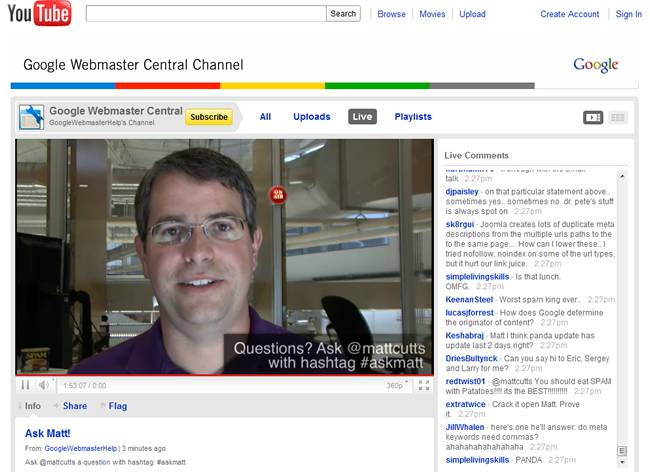Open the 360p quality dropdown

tap(398, 385)
